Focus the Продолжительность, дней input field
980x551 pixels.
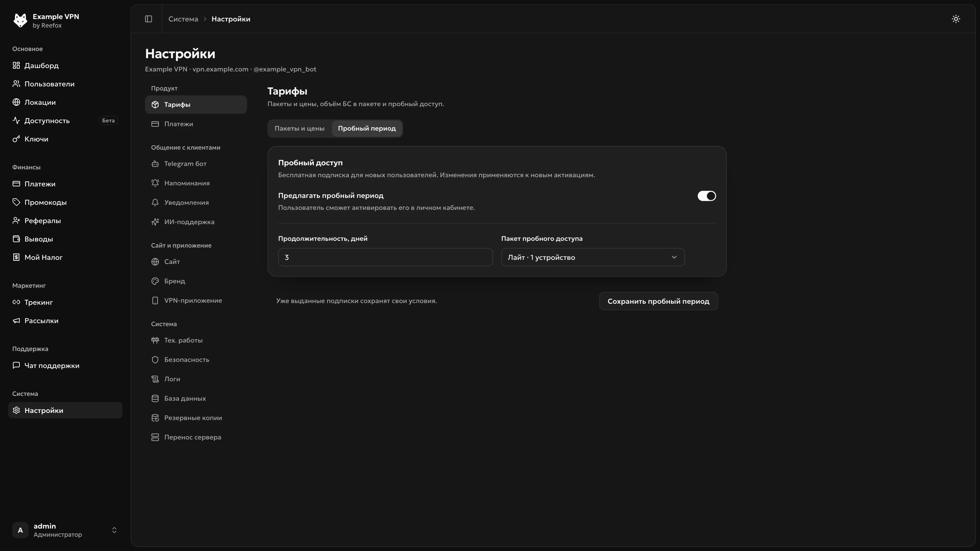(386, 257)
